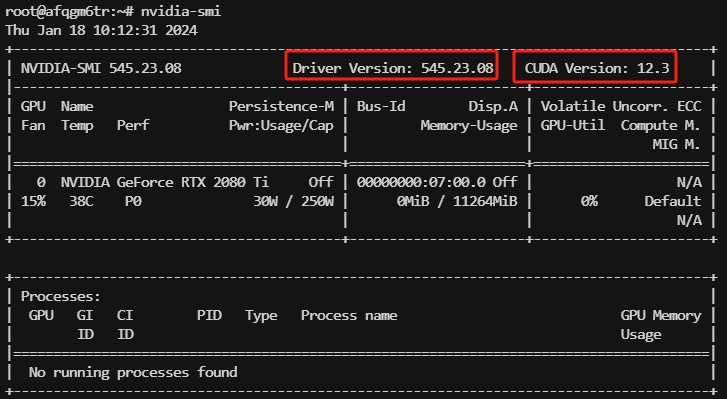Click the Processes: section label
The image size is (727, 399).
tap(60, 296)
